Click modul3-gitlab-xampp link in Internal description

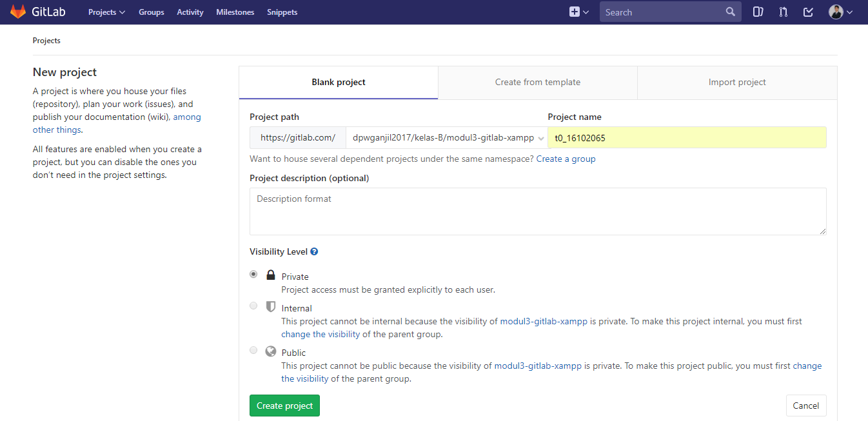click(544, 321)
